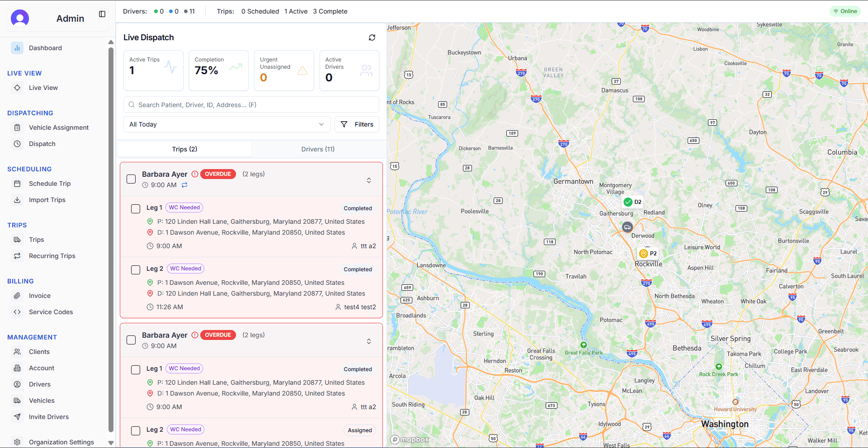Collapse the sidebar with the panel icon
Image resolution: width=868 pixels, height=448 pixels.
coord(102,14)
